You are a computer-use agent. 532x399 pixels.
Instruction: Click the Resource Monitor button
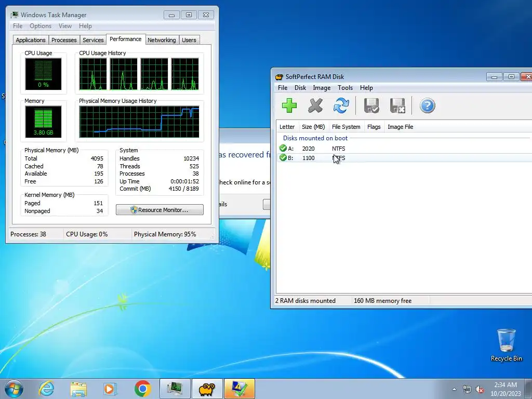[x=159, y=210]
